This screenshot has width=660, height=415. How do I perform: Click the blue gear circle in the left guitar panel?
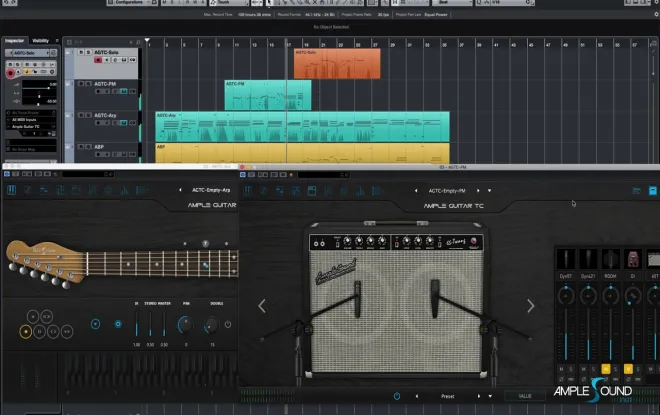[118, 324]
